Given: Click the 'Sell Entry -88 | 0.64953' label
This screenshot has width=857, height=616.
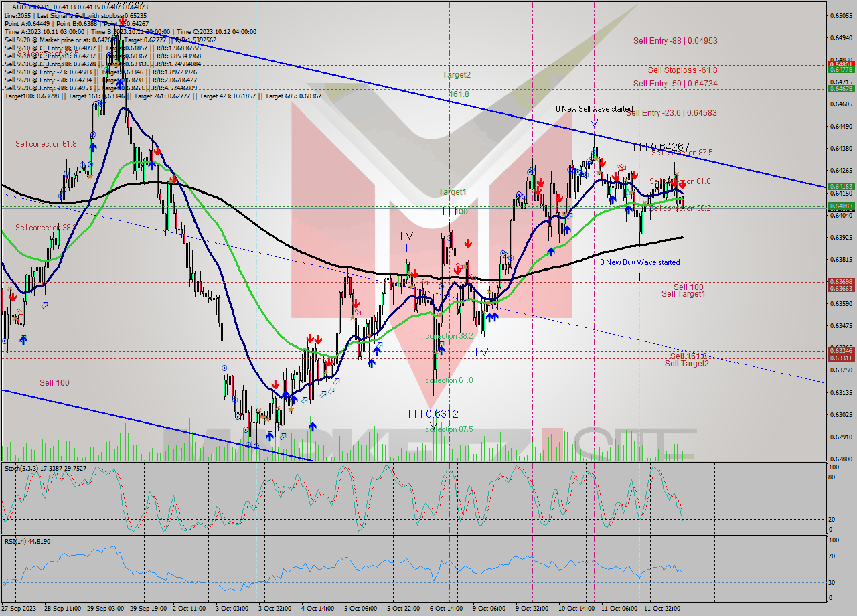Looking at the screenshot, I should [x=675, y=41].
